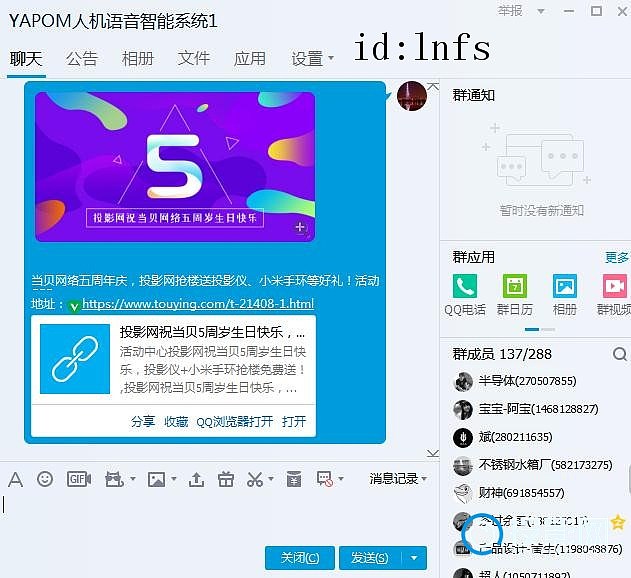631x578 pixels.
Task: Click avatar of member 斌
Action: 463,438
